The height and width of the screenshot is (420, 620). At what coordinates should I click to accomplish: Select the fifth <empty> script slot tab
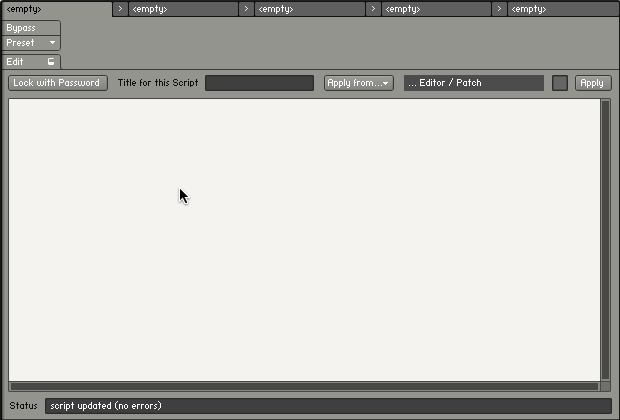pos(563,9)
